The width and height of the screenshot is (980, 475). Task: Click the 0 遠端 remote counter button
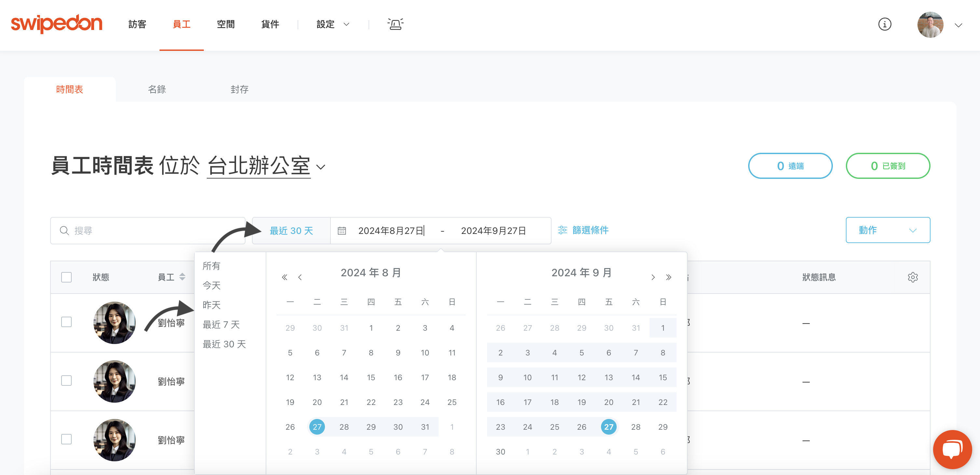pyautogui.click(x=790, y=166)
